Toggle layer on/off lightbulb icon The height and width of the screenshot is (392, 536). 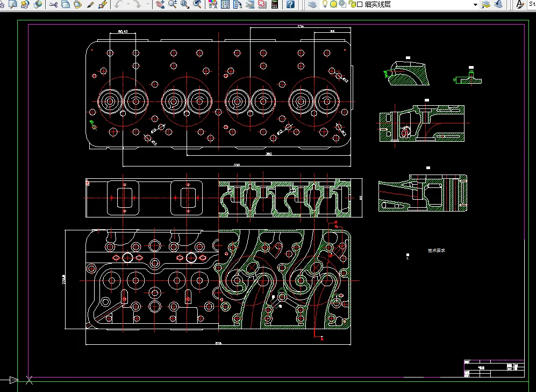[x=325, y=4]
